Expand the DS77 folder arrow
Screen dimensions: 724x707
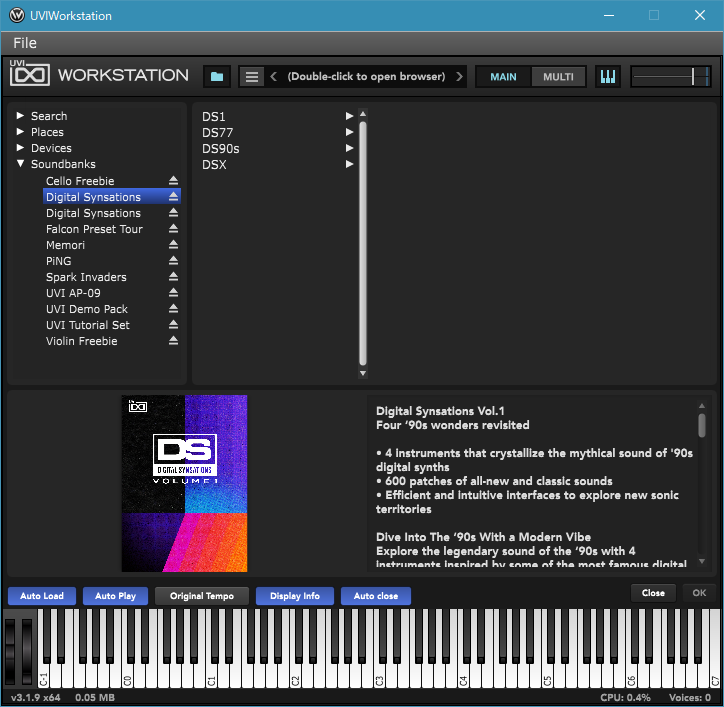click(349, 132)
